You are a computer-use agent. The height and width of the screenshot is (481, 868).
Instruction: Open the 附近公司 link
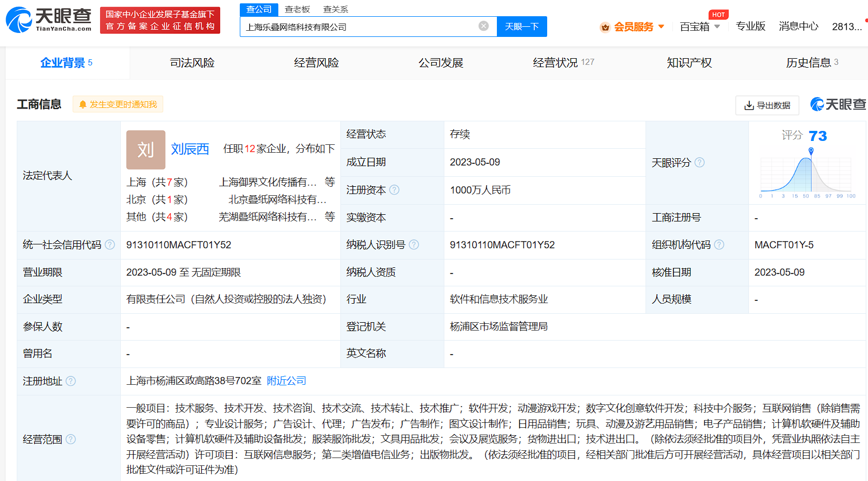[x=287, y=381]
